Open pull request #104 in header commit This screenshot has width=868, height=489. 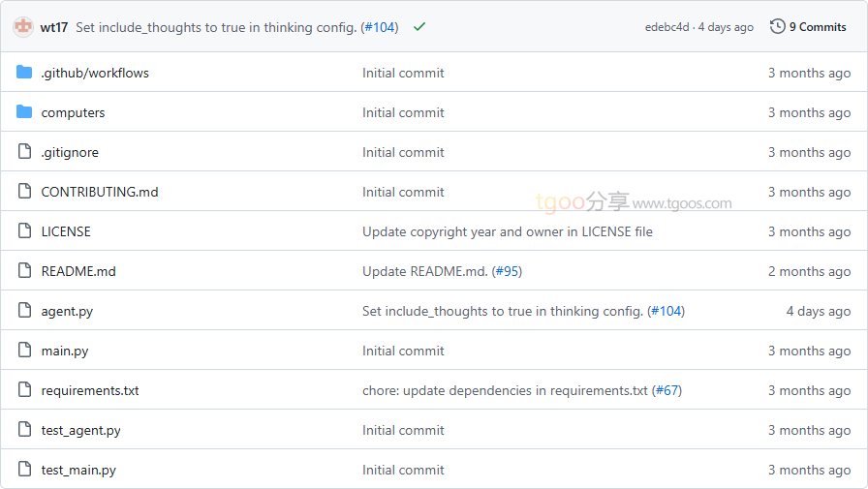pyautogui.click(x=380, y=27)
